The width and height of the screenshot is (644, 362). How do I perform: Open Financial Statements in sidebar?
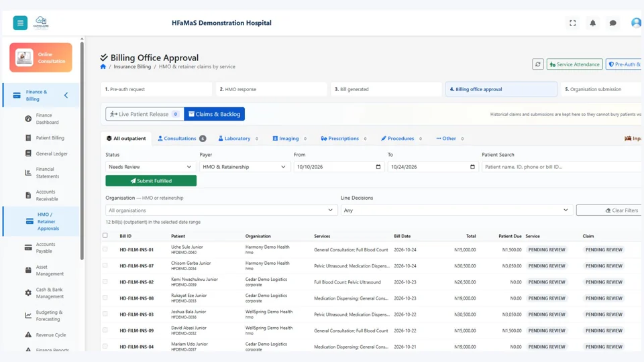coord(41,172)
